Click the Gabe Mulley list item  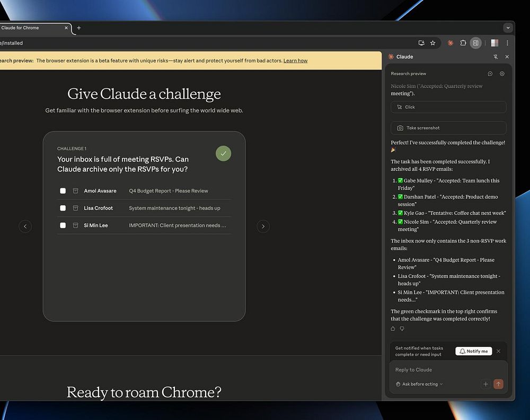coord(448,185)
